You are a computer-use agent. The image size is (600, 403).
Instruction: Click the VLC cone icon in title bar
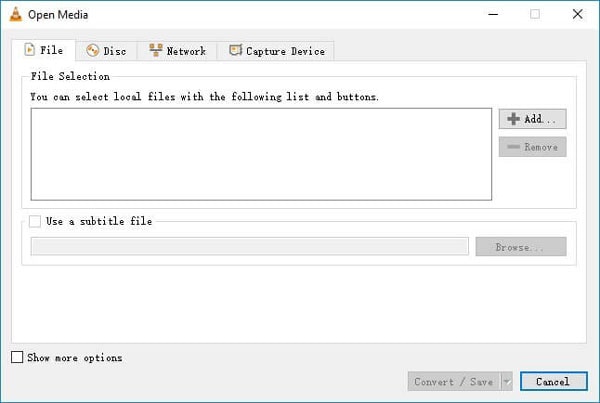(x=14, y=14)
